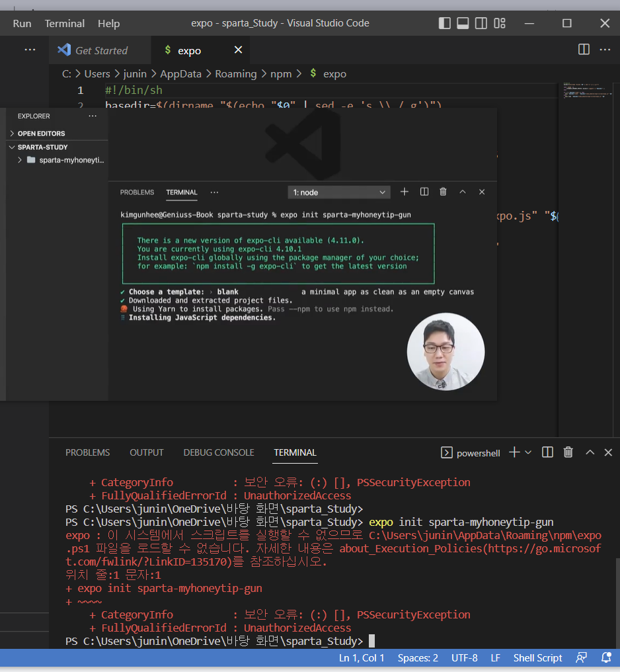Open the DEBUG CONSOLE tab
This screenshot has width=620, height=672.
pyautogui.click(x=219, y=452)
